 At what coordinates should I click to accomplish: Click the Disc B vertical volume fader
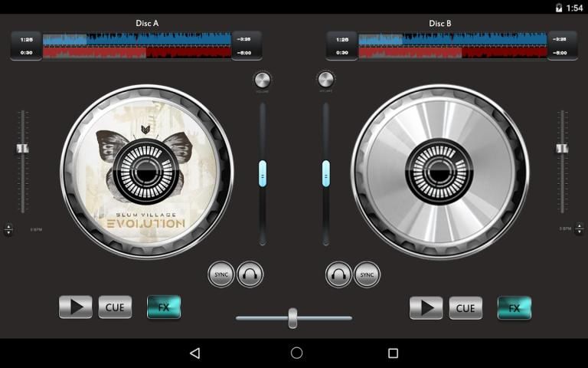[x=326, y=173]
